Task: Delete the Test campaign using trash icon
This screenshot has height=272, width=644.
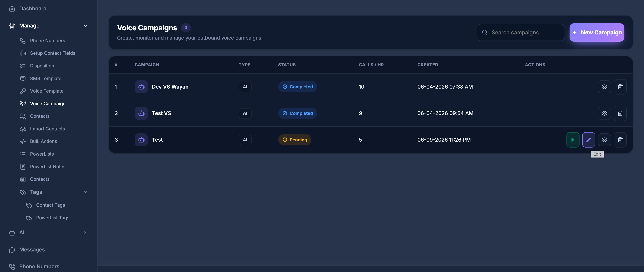Action: pos(620,140)
